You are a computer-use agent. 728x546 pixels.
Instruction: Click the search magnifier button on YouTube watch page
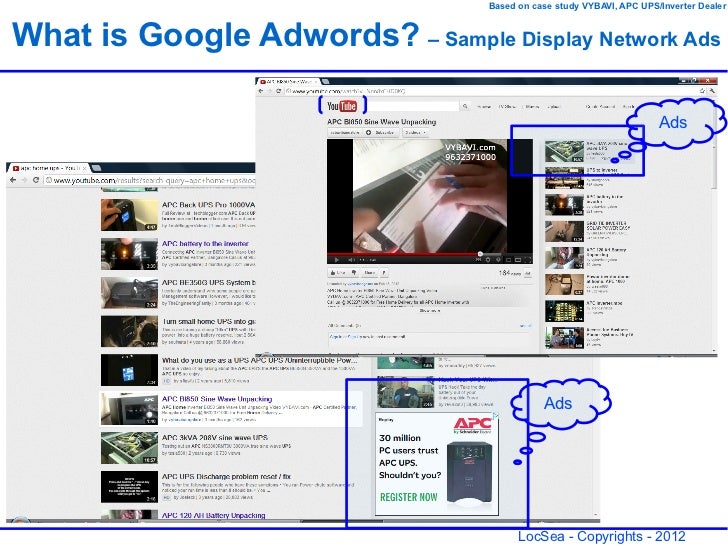tap(465, 106)
